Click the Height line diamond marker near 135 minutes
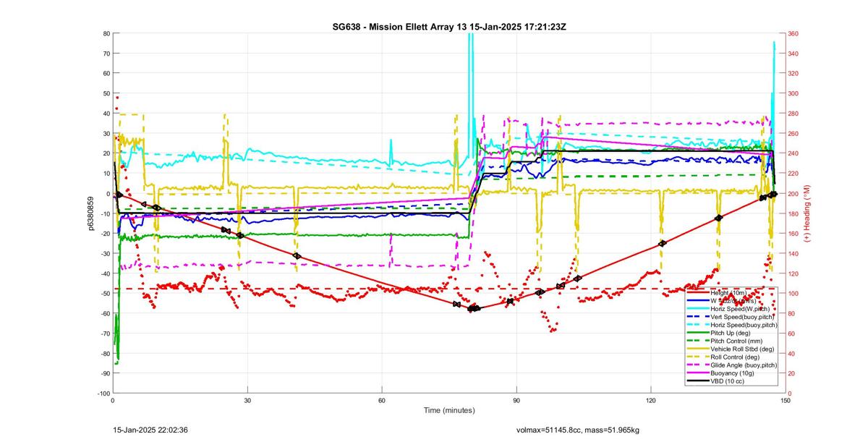 pyautogui.click(x=718, y=218)
